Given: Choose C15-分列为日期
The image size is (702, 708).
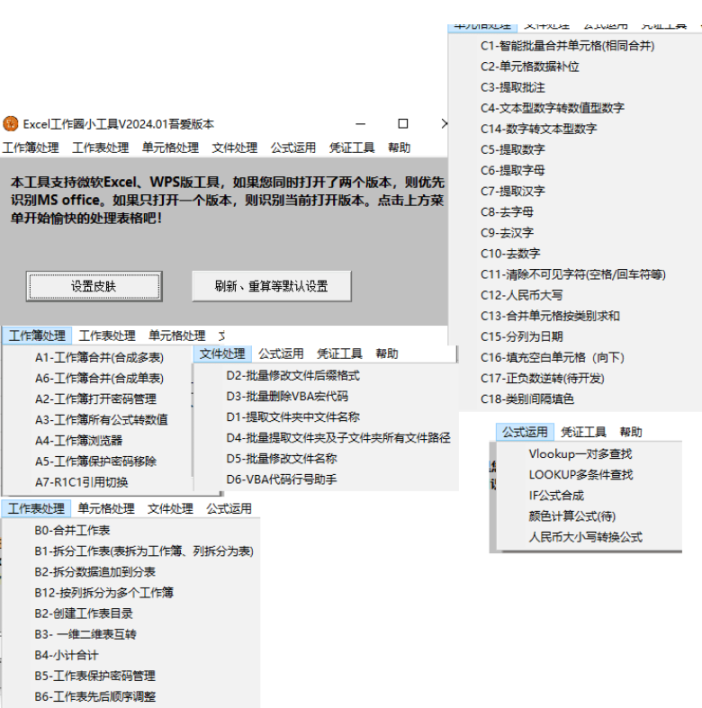Looking at the screenshot, I should tap(521, 337).
